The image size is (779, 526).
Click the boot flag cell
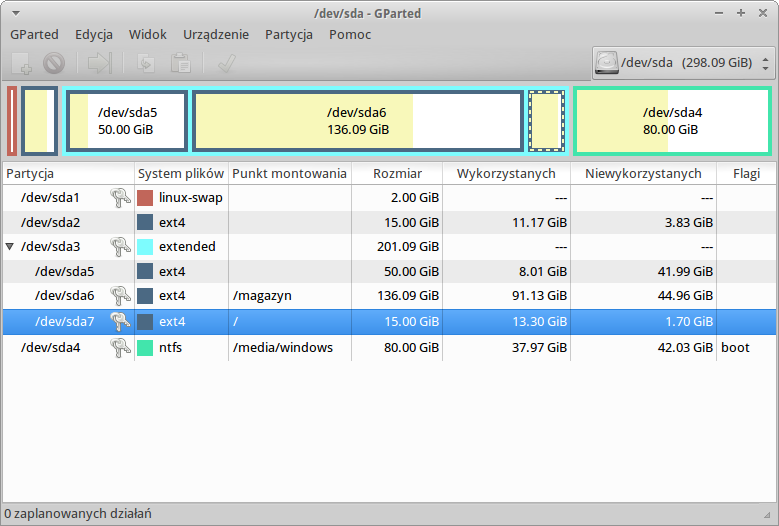click(x=746, y=347)
